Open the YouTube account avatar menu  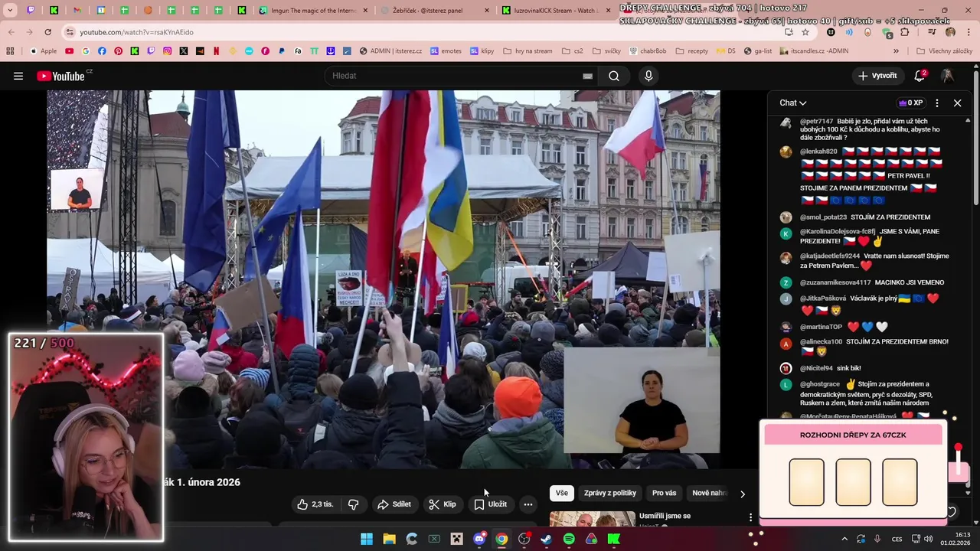point(948,76)
